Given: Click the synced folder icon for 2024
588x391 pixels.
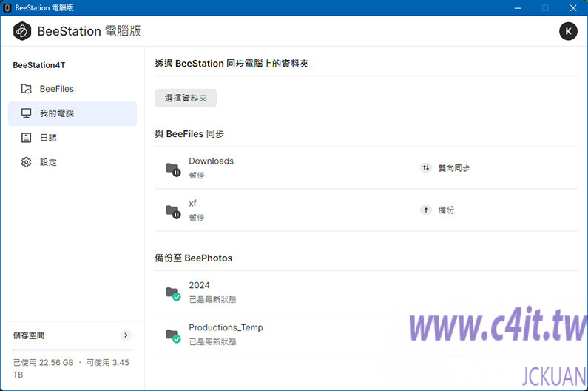Looking at the screenshot, I should 173,294.
